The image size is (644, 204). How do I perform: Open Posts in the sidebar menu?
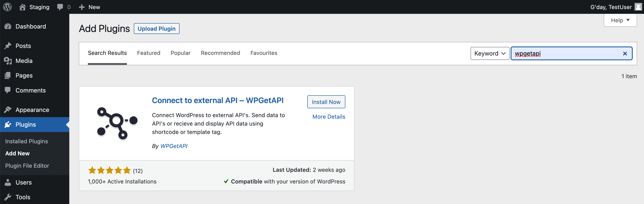(34, 46)
